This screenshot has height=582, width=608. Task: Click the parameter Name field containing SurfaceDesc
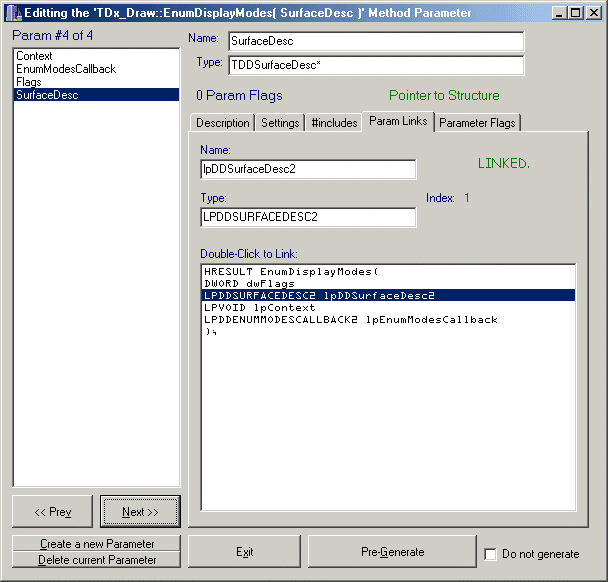click(x=375, y=42)
